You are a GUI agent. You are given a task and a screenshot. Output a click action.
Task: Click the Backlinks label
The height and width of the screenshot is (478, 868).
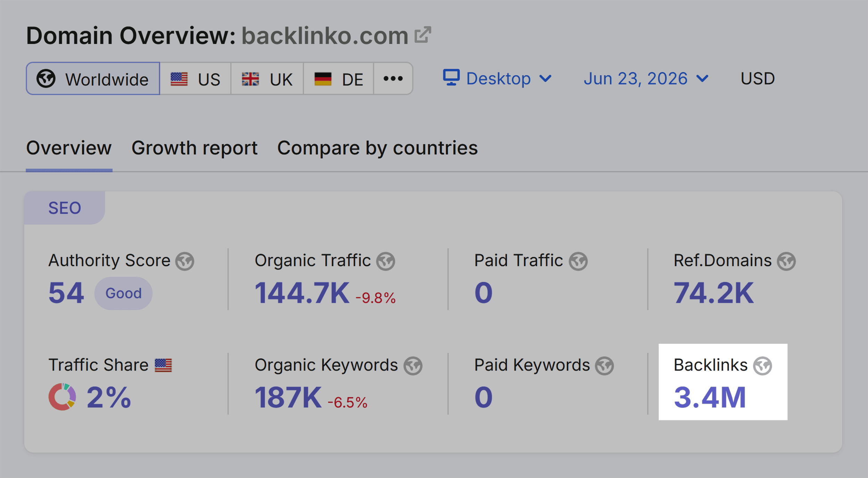[710, 365]
